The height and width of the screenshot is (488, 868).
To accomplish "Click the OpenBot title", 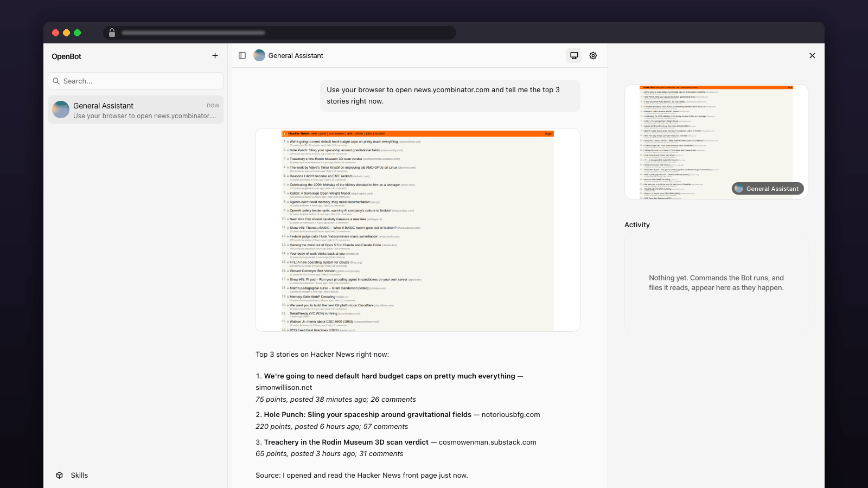I will 67,56.
